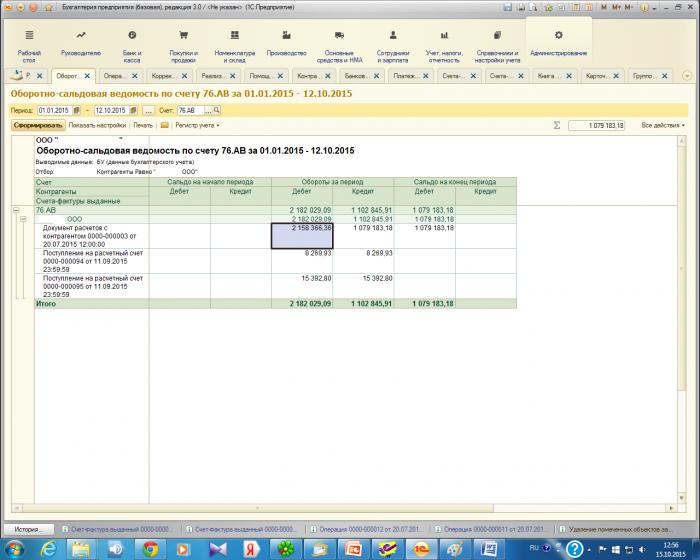This screenshot has height=560, width=700.
Task: Click the envelope send icon beside Печать
Action: pyautogui.click(x=164, y=125)
